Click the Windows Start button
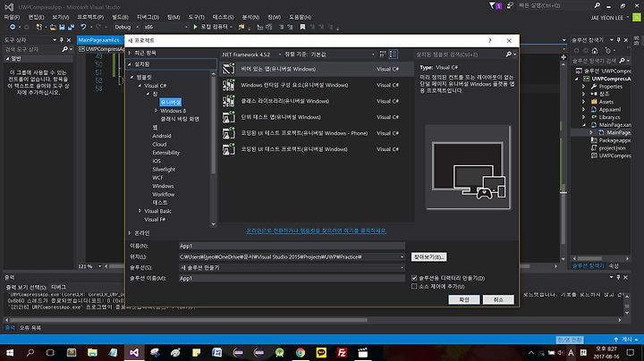 (x=10, y=352)
